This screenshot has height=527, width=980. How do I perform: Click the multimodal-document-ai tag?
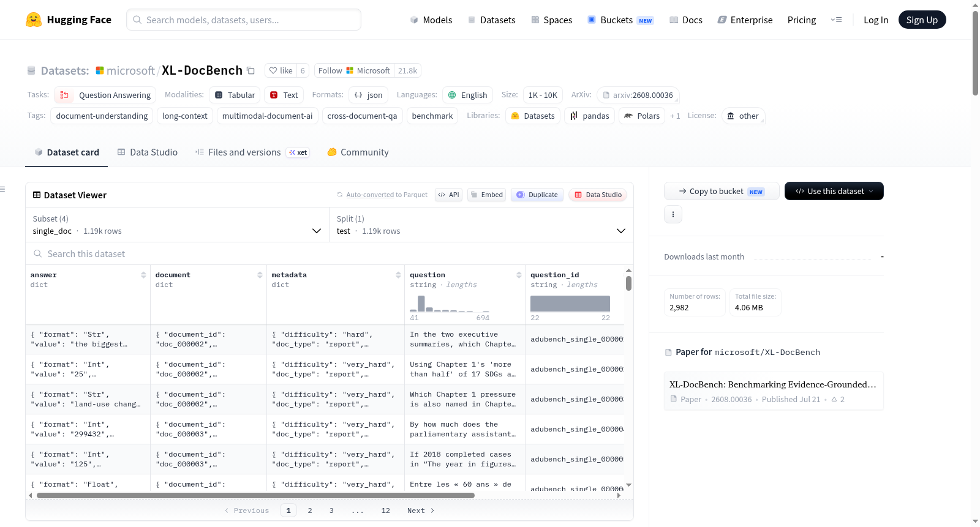point(267,116)
